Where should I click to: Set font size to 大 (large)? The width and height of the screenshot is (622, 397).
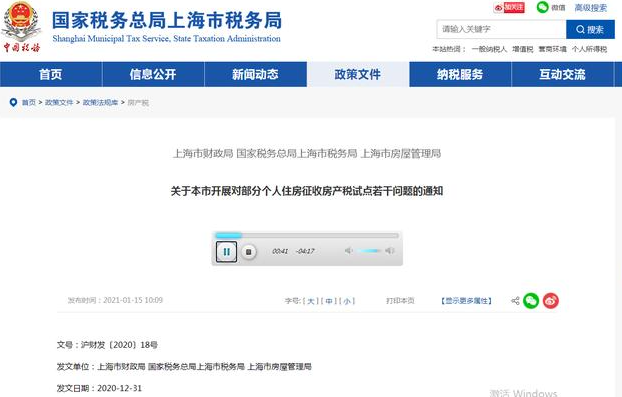[x=311, y=301]
